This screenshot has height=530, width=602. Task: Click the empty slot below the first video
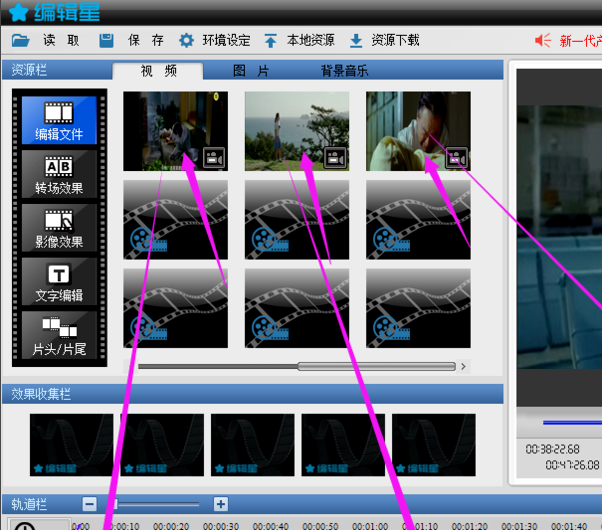tap(175, 220)
